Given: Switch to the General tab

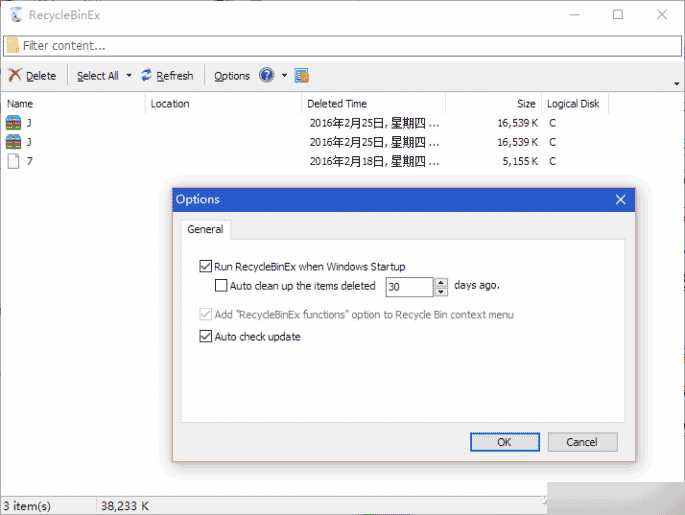Looking at the screenshot, I should coord(205,229).
